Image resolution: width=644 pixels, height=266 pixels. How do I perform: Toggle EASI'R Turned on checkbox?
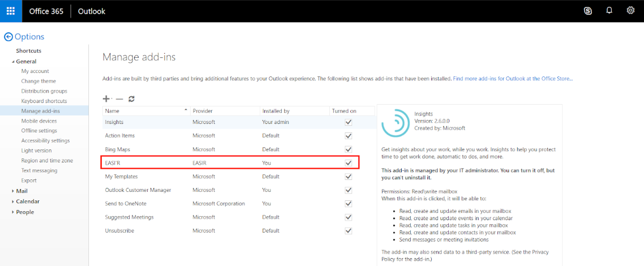click(x=349, y=162)
